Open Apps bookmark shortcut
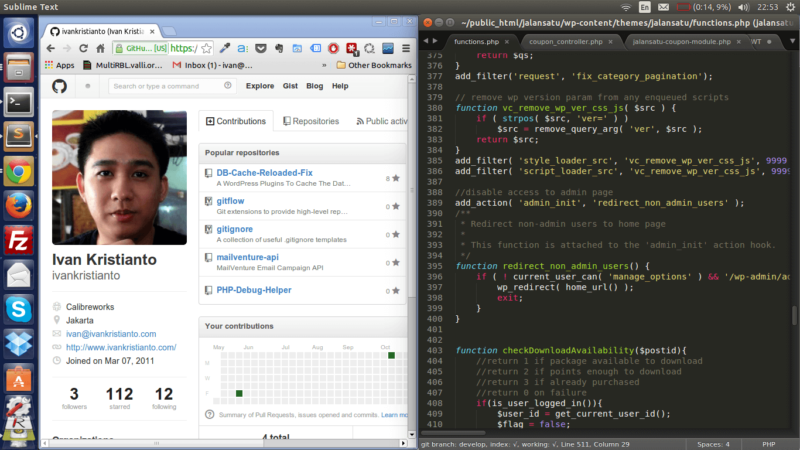 click(x=60, y=65)
